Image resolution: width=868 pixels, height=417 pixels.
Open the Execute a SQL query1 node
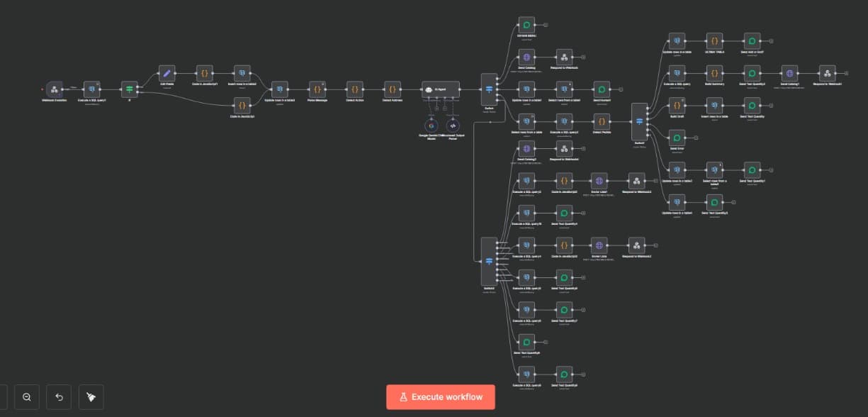[x=92, y=89]
